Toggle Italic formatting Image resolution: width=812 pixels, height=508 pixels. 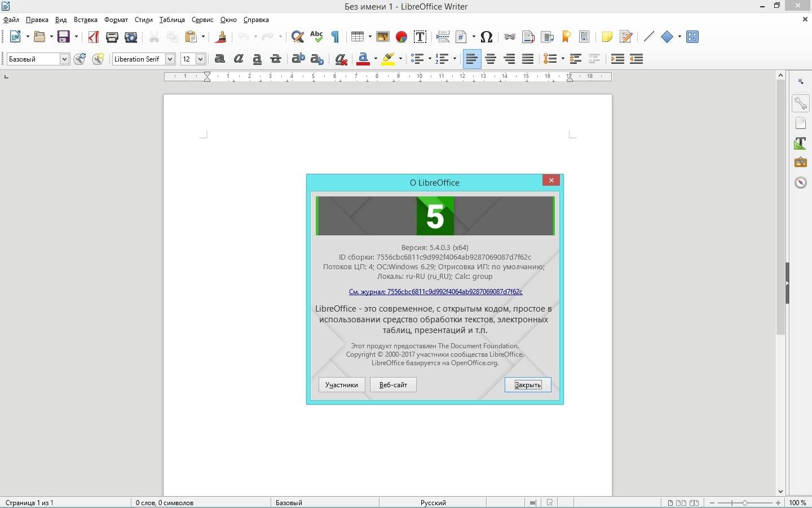239,59
